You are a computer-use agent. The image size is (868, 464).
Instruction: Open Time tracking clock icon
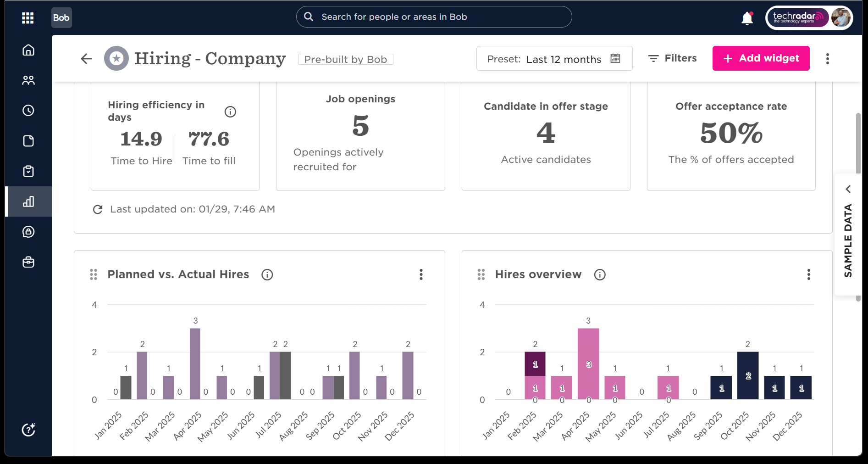tap(28, 111)
